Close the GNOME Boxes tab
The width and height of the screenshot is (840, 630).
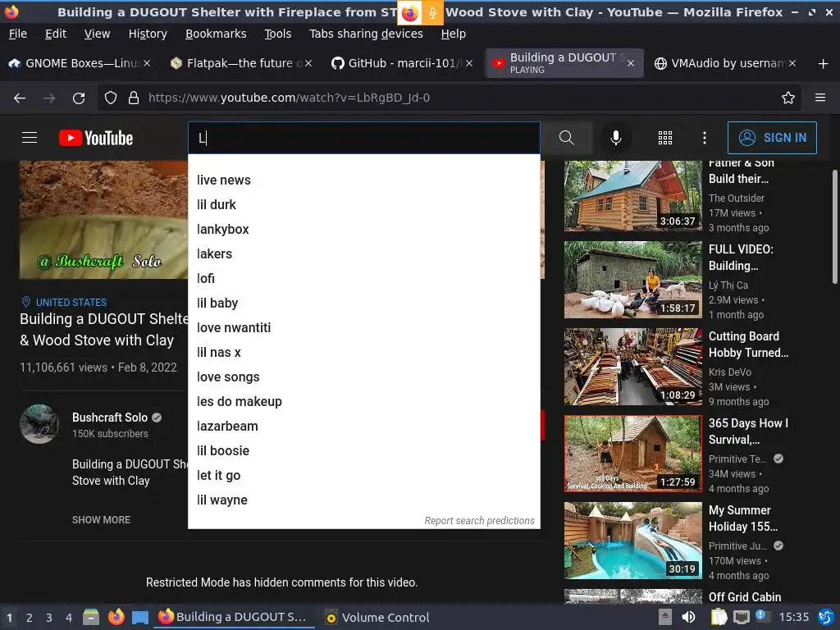(147, 63)
